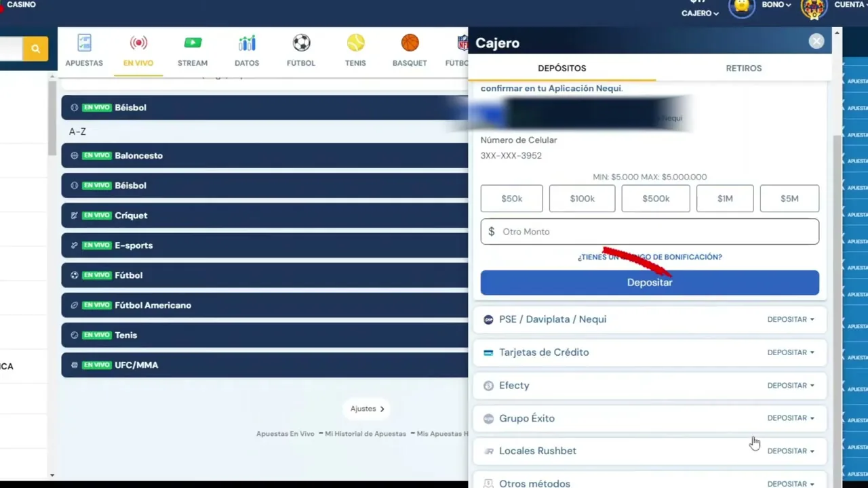Expand the Tenis live row
Image resolution: width=868 pixels, height=488 pixels.
[264, 335]
